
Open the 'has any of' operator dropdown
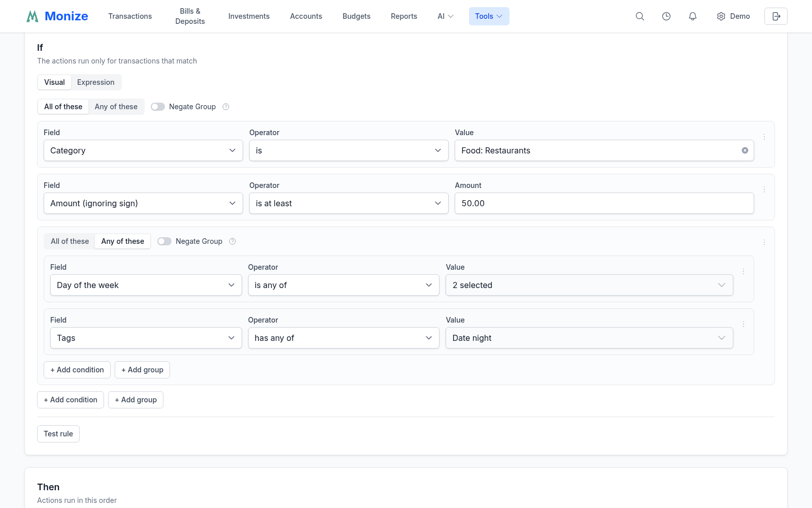(x=344, y=338)
